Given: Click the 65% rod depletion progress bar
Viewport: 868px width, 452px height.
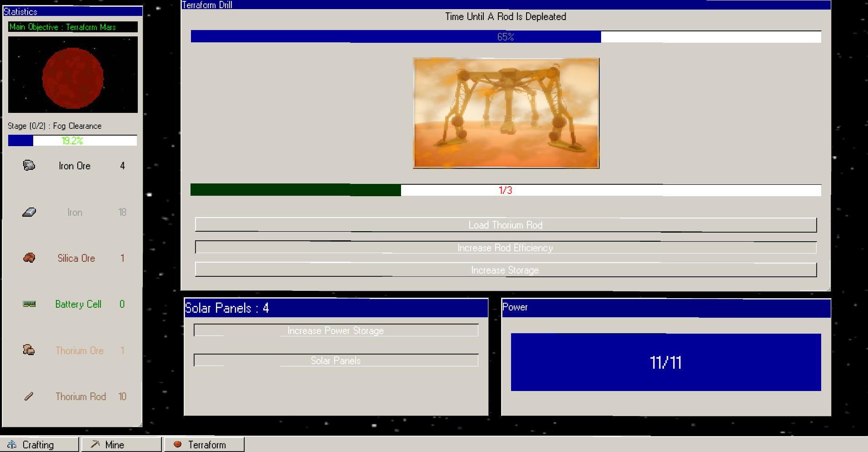Looking at the screenshot, I should [506, 37].
